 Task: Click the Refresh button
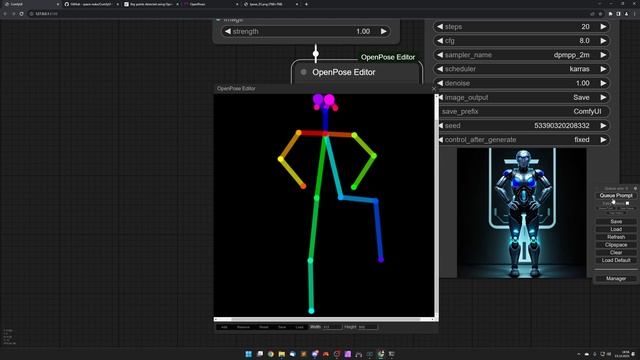tap(616, 237)
